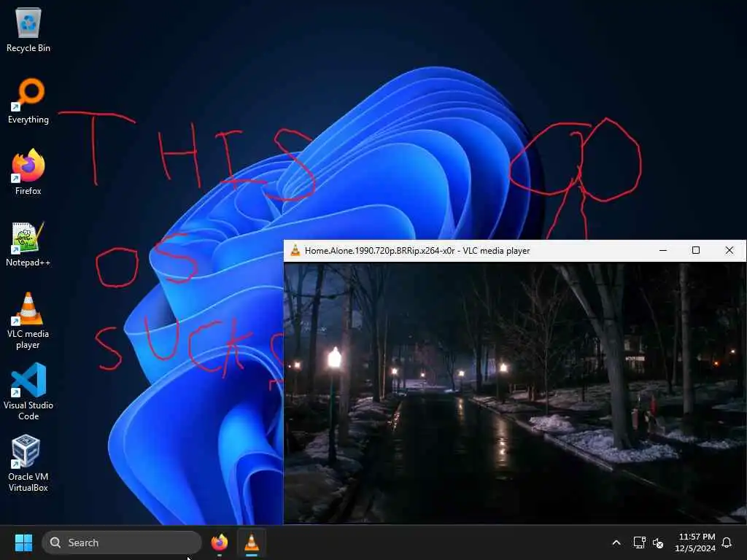
Task: Launch the Everything search shortcut
Action: coord(28,101)
